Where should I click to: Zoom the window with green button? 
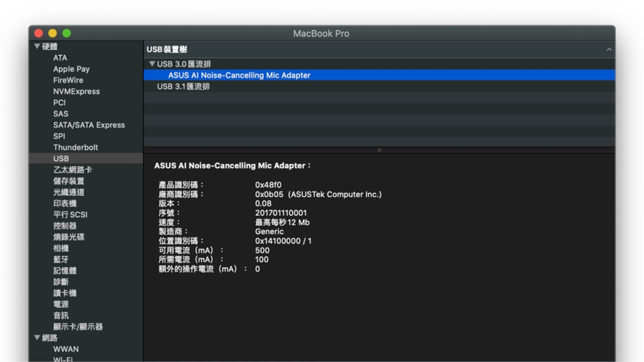[x=67, y=33]
